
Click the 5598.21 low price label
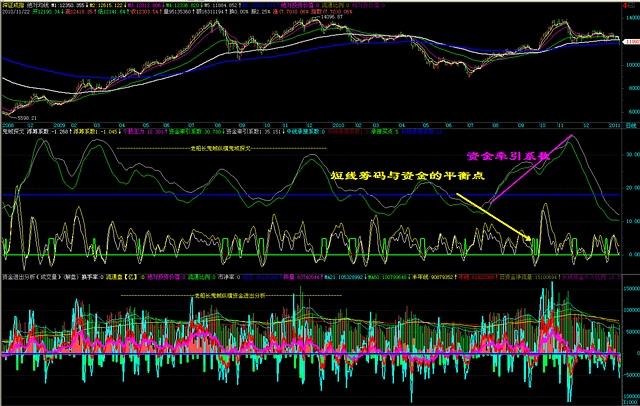(x=27, y=118)
